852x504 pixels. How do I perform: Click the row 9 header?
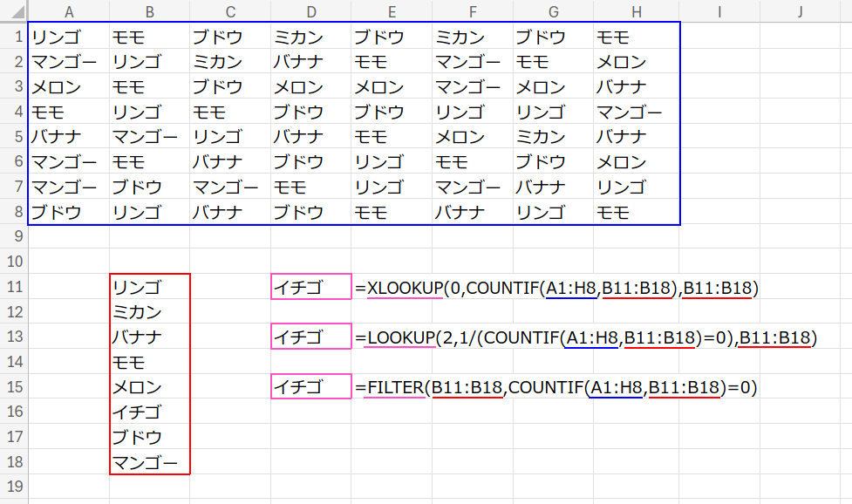point(14,236)
